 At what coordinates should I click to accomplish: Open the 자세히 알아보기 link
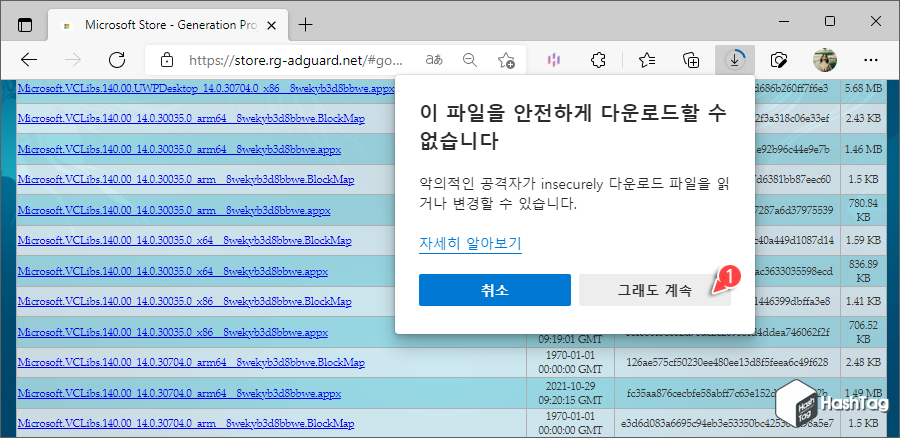click(470, 243)
